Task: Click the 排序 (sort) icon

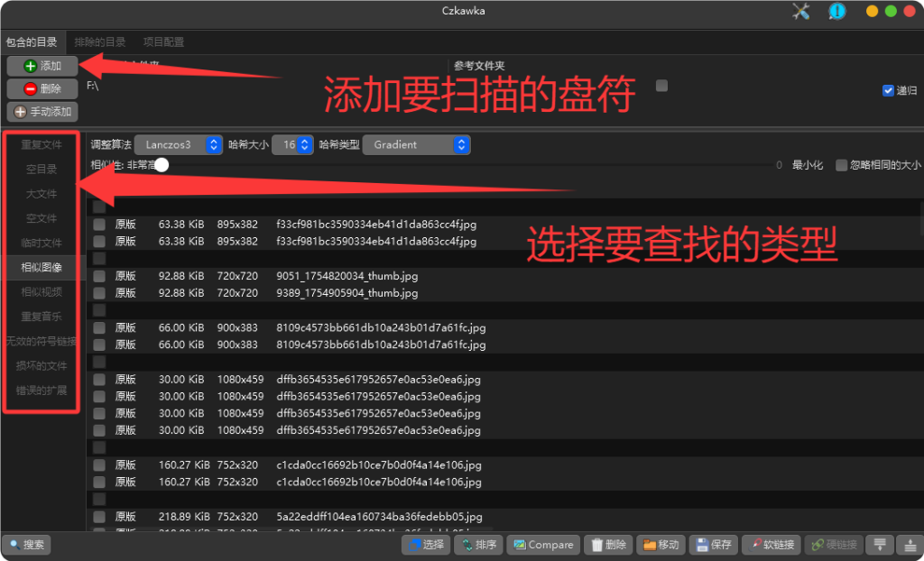Action: 478,544
